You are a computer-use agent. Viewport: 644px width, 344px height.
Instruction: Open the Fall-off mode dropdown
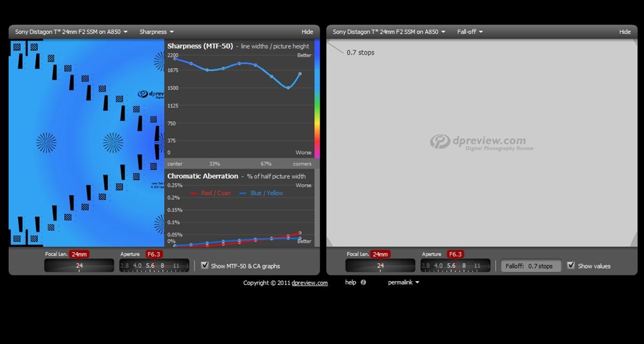pyautogui.click(x=470, y=31)
